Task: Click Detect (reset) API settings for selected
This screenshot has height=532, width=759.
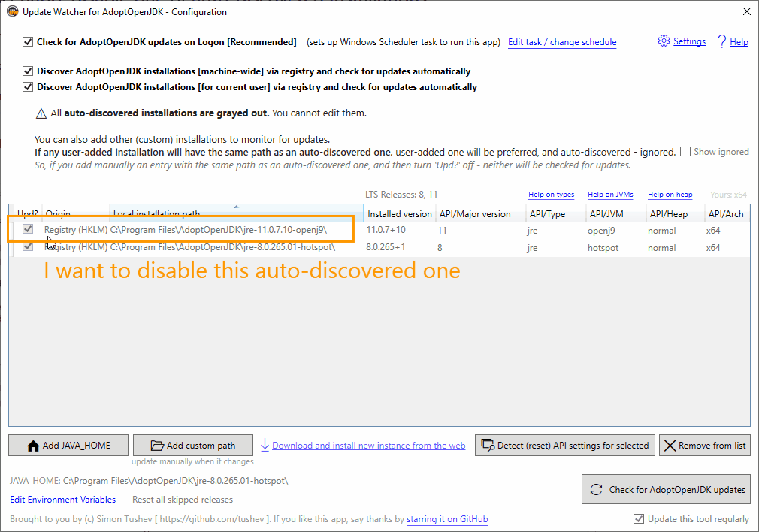Action: pos(565,446)
